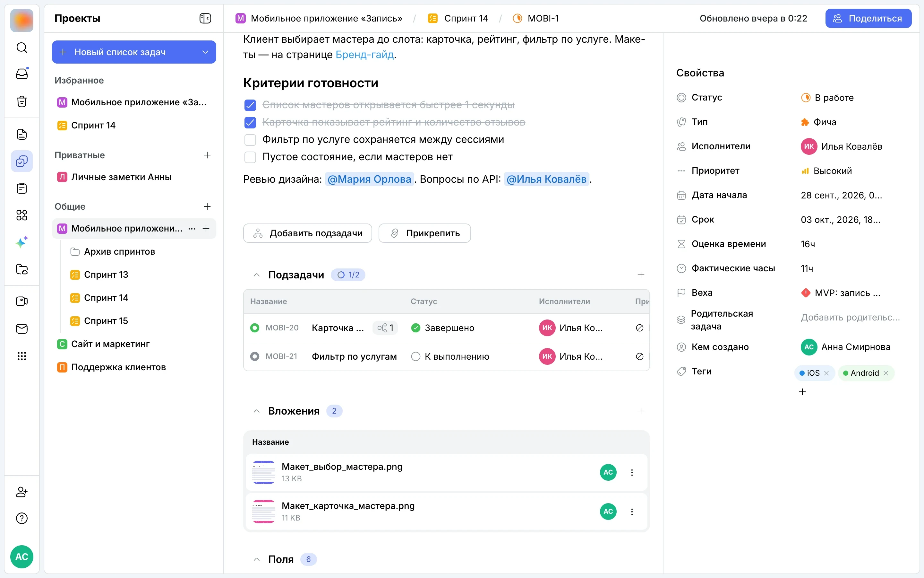This screenshot has height=578, width=924.
Task: Open thumbnail of Макет_выбор_мастера.png
Action: point(263,472)
